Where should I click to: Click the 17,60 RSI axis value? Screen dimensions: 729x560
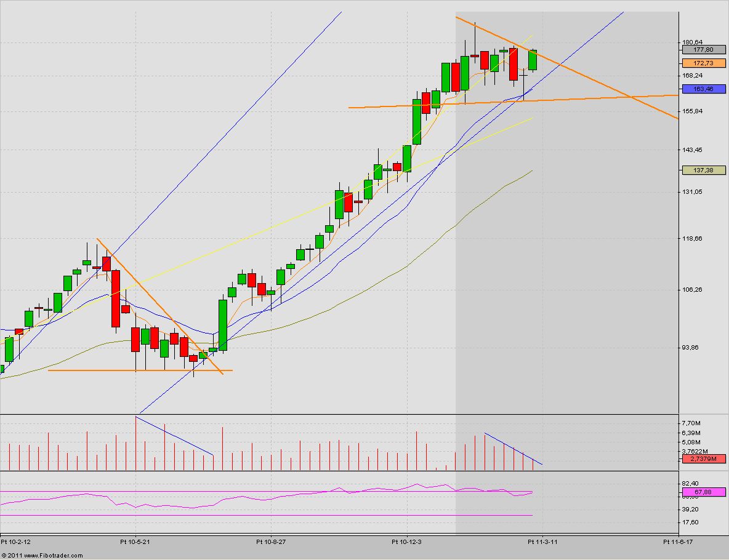click(690, 522)
